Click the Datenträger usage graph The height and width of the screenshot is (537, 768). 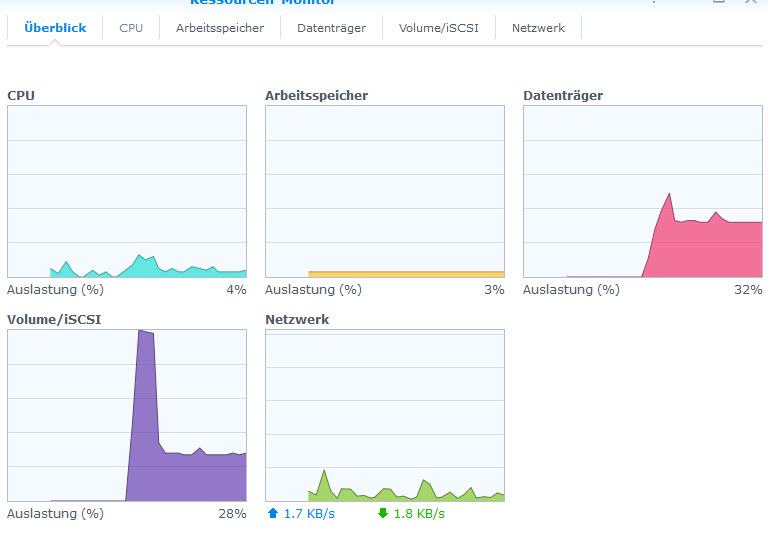pos(643,192)
